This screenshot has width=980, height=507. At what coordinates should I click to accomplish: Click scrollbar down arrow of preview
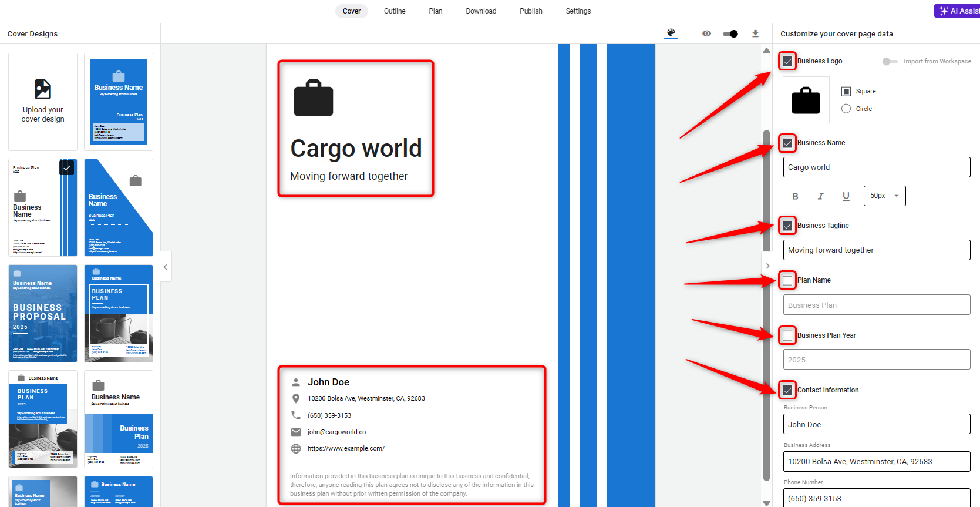pyautogui.click(x=766, y=503)
